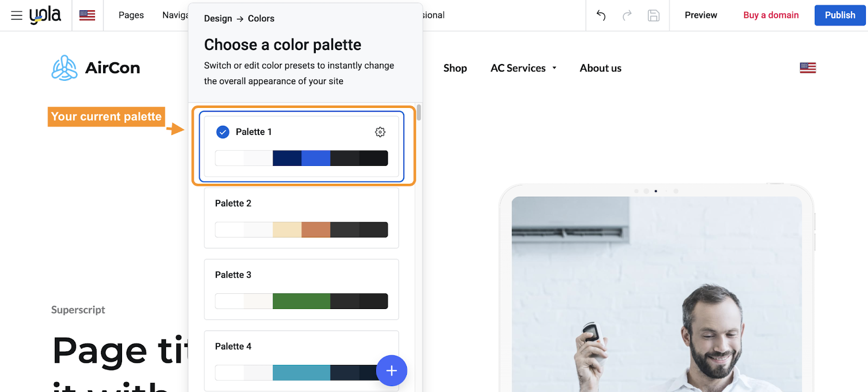868x392 pixels.
Task: Click the Yola logo
Action: click(x=45, y=15)
